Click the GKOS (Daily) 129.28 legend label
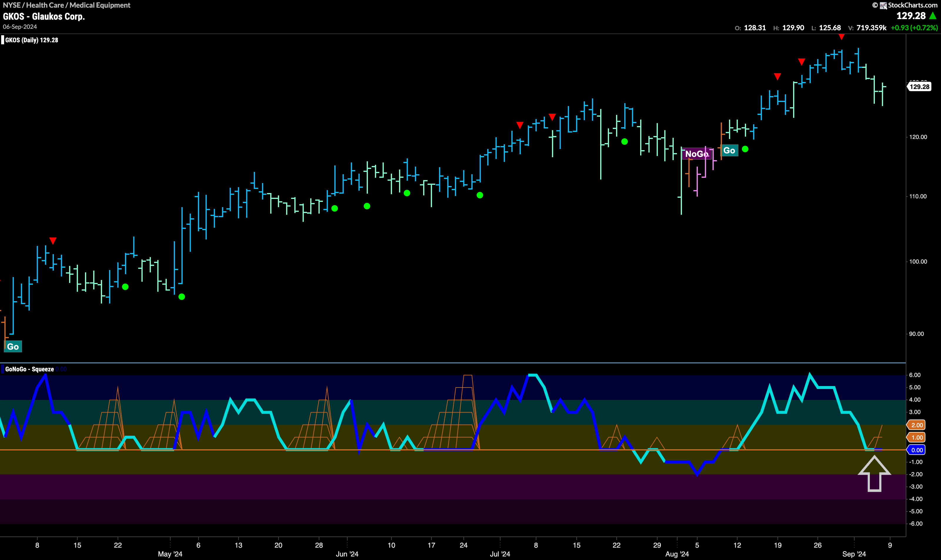This screenshot has width=941, height=560. click(x=32, y=40)
